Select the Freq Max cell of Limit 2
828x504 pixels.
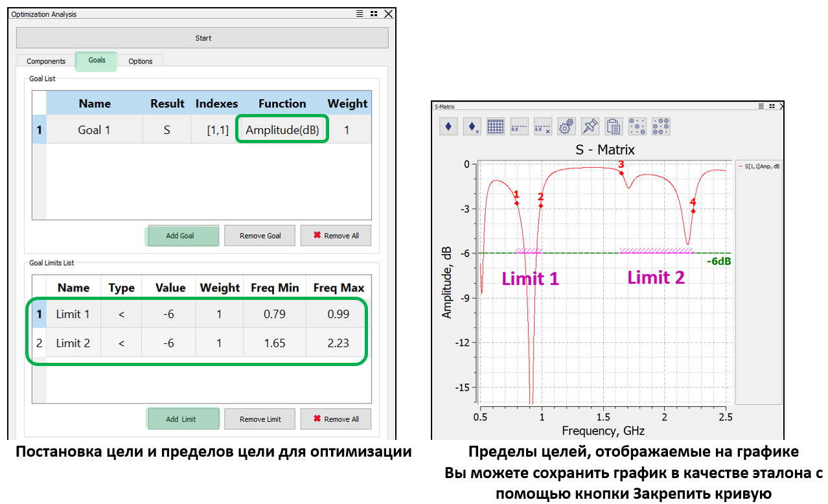[338, 343]
